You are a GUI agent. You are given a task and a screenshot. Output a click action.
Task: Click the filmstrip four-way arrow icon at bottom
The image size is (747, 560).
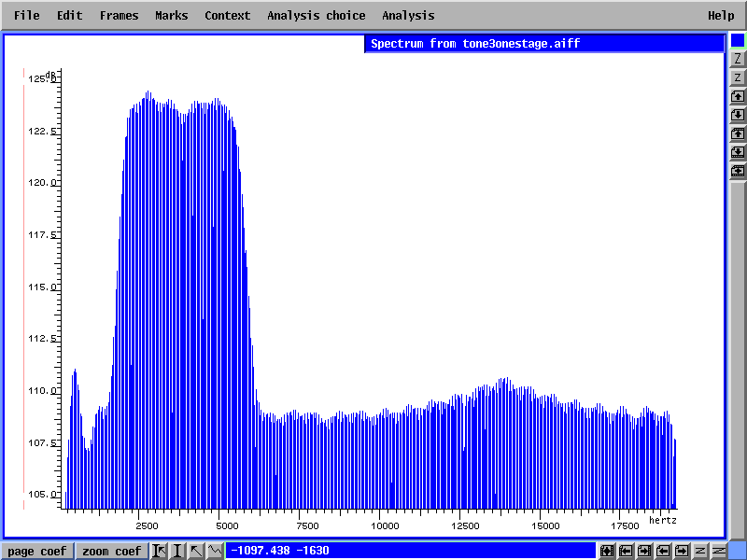pyautogui.click(x=607, y=551)
